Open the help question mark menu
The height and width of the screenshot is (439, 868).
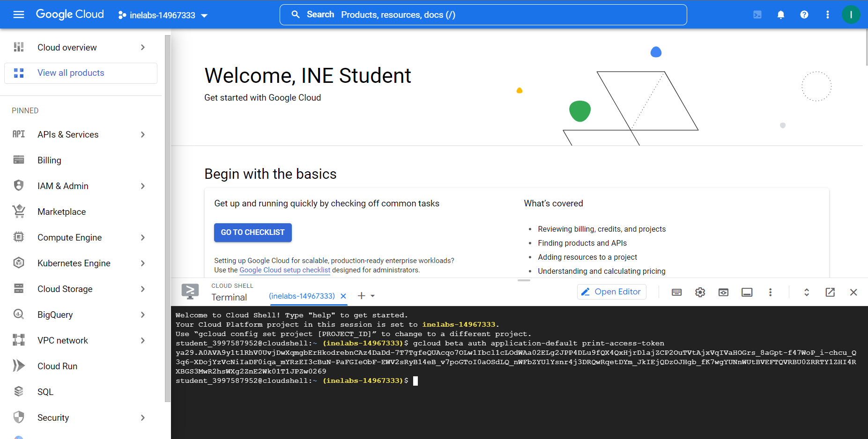coord(804,15)
